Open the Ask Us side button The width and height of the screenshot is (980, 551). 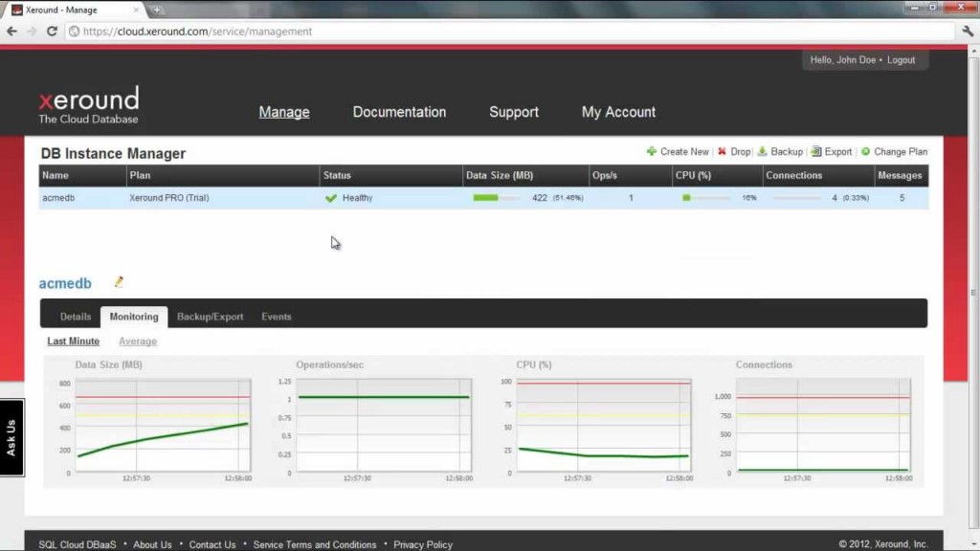(x=11, y=437)
